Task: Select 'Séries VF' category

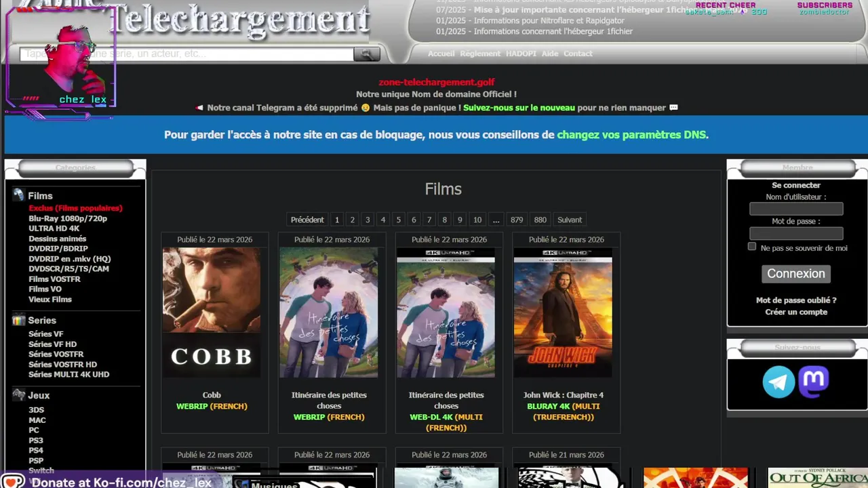Action: [45, 334]
